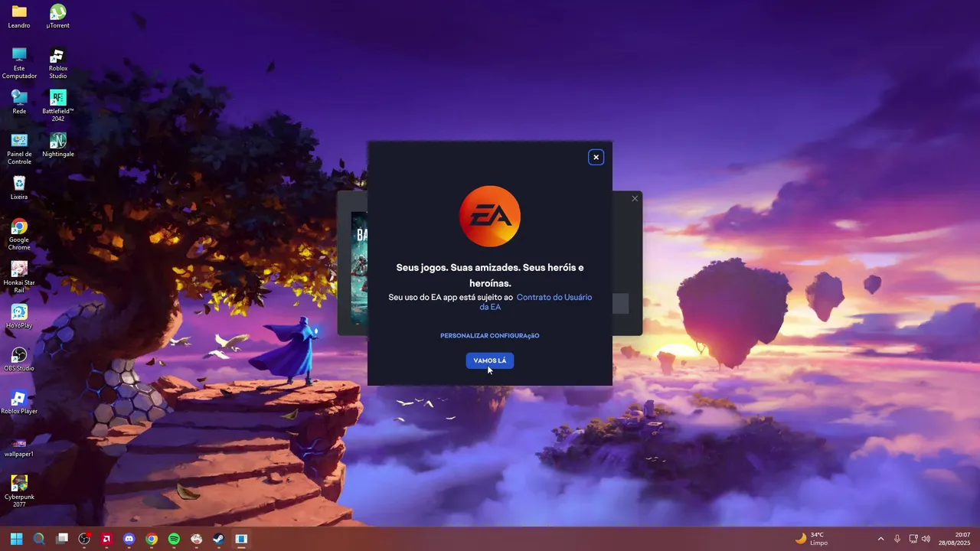Open taskbar Search
This screenshot has width=980, height=551.
pyautogui.click(x=39, y=539)
